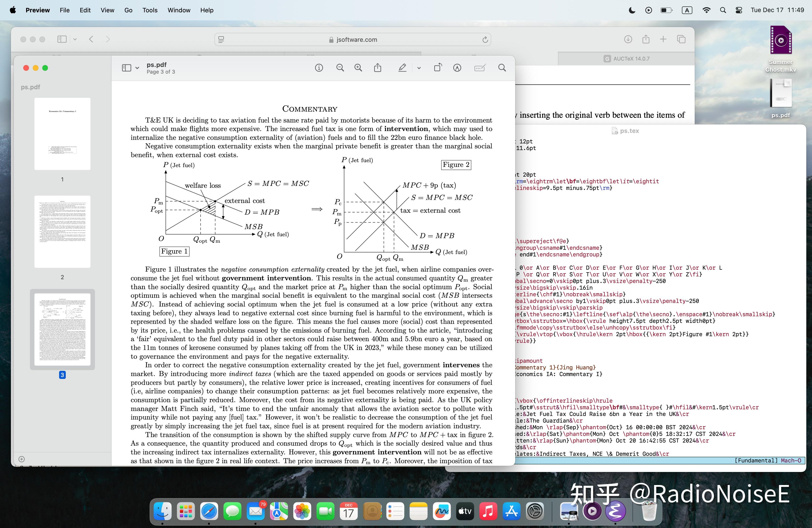This screenshot has width=812, height=528.
Task: Rotate the page with the rotate icon
Action: 437,68
